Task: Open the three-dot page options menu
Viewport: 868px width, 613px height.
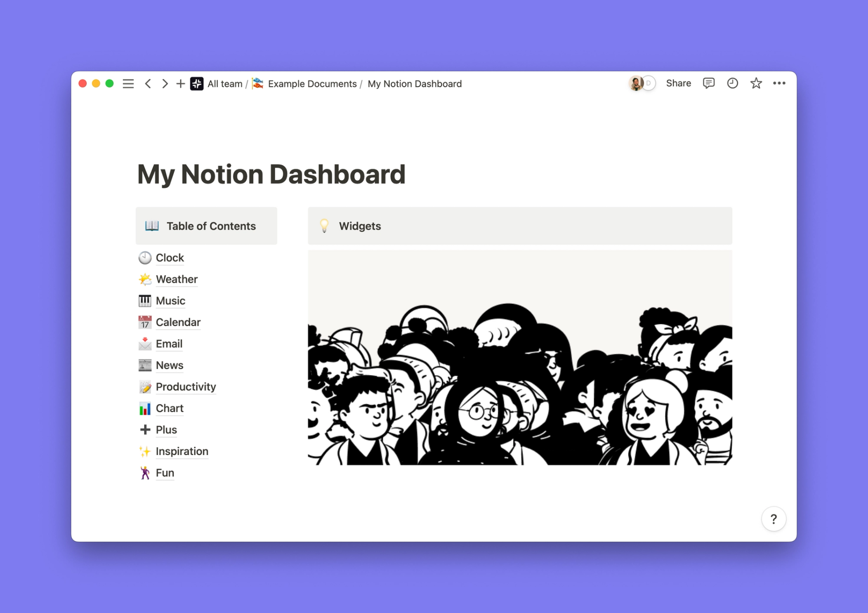Action: [779, 83]
